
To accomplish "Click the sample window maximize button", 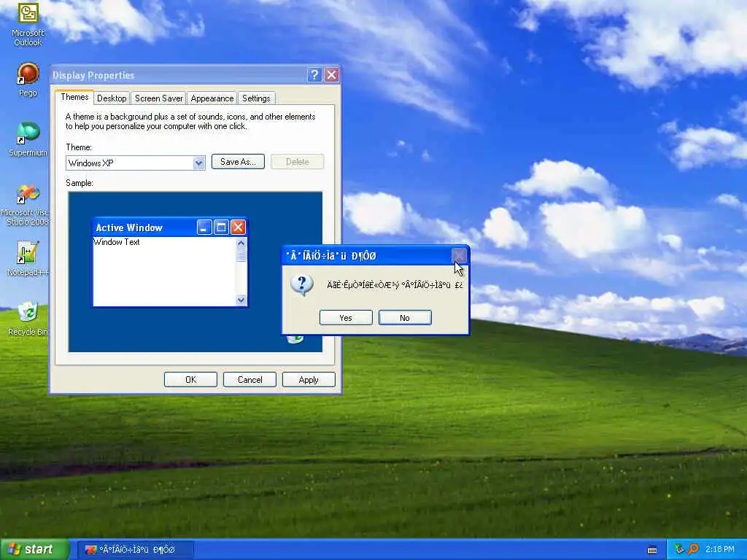I will (x=221, y=227).
